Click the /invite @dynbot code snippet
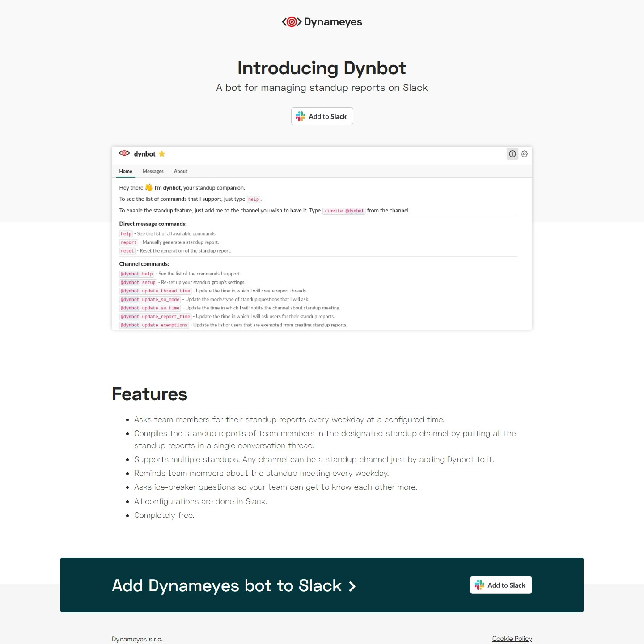This screenshot has height=644, width=644. pos(344,211)
